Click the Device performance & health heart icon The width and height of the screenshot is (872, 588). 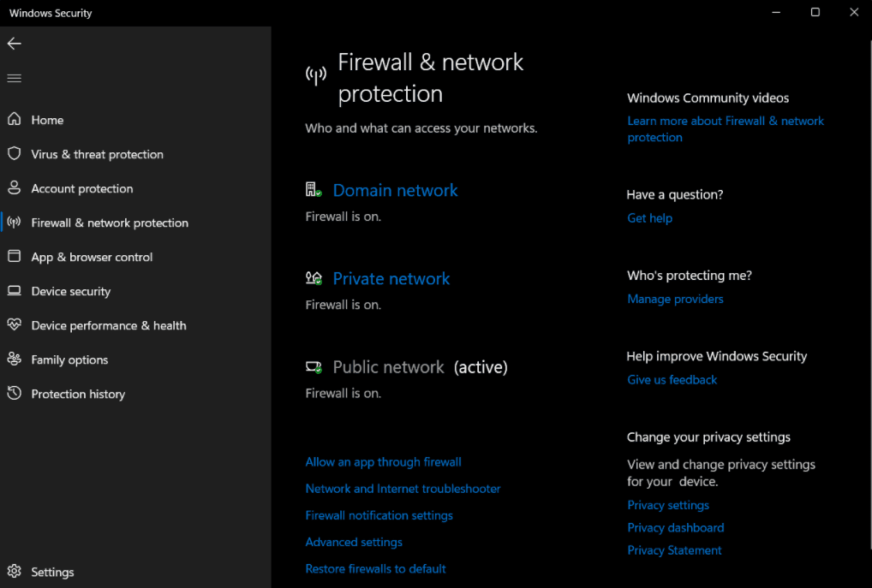click(15, 324)
